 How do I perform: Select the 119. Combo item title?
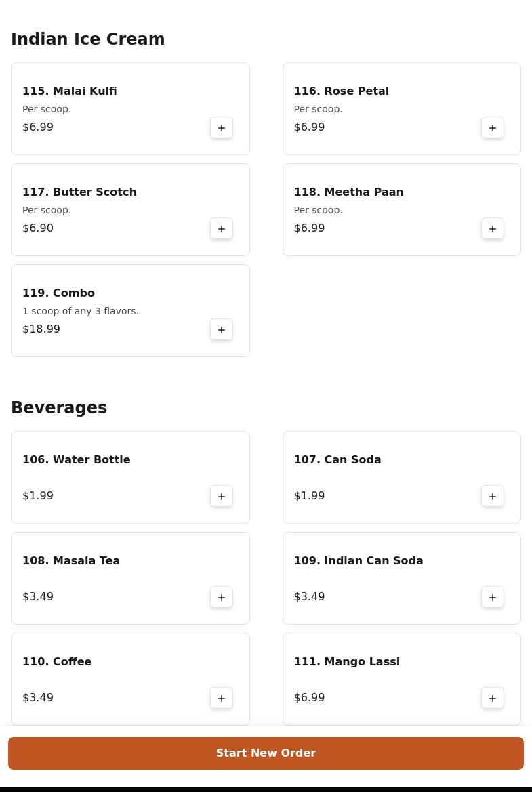point(58,293)
